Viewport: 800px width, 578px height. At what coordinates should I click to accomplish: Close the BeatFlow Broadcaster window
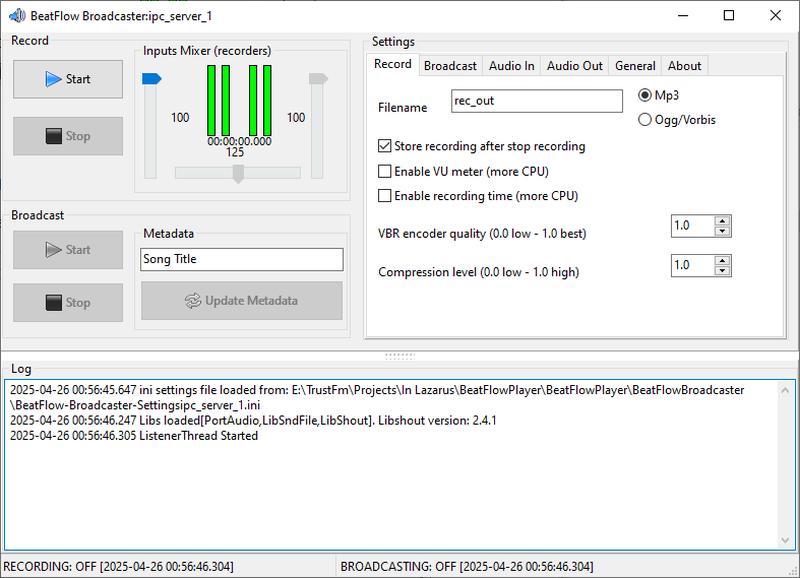click(776, 16)
